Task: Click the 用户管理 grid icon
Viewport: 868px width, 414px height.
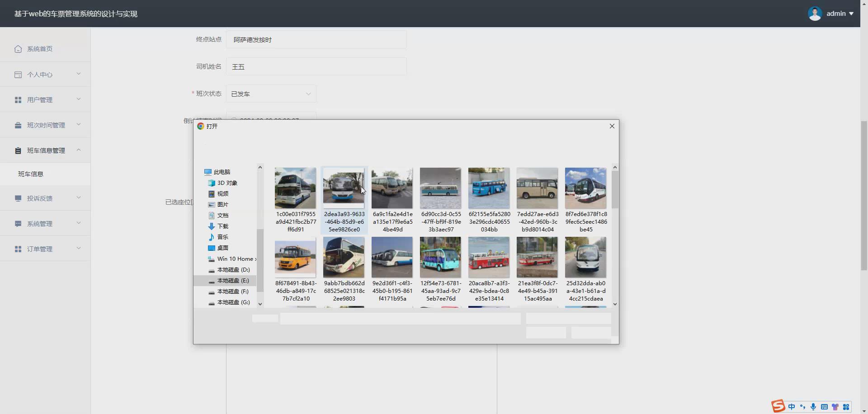Action: 18,100
